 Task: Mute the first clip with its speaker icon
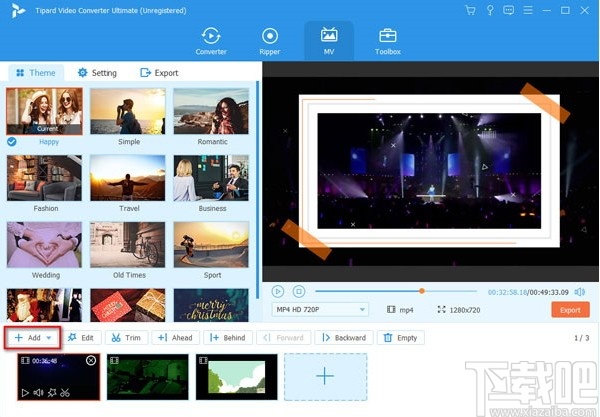[38, 393]
